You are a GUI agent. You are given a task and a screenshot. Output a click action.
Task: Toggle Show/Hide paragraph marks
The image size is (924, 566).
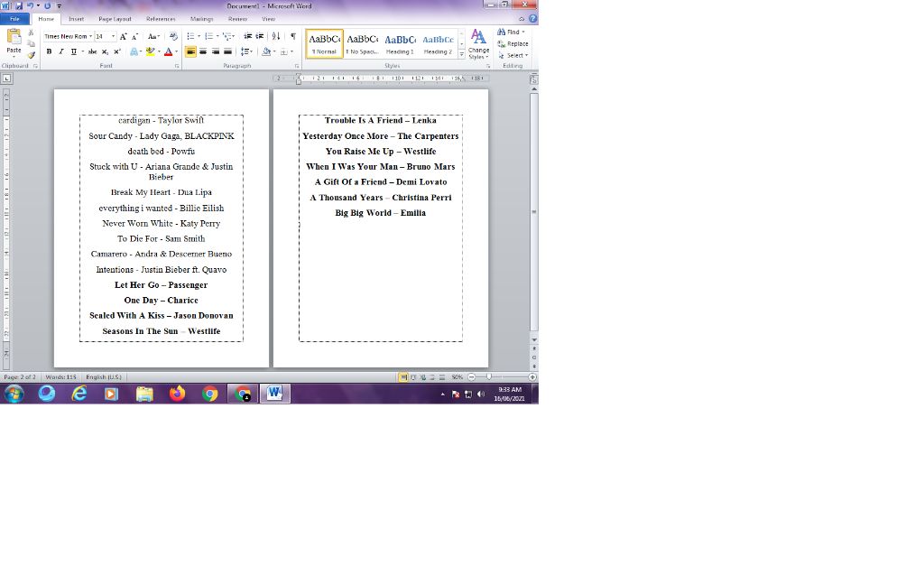(293, 36)
